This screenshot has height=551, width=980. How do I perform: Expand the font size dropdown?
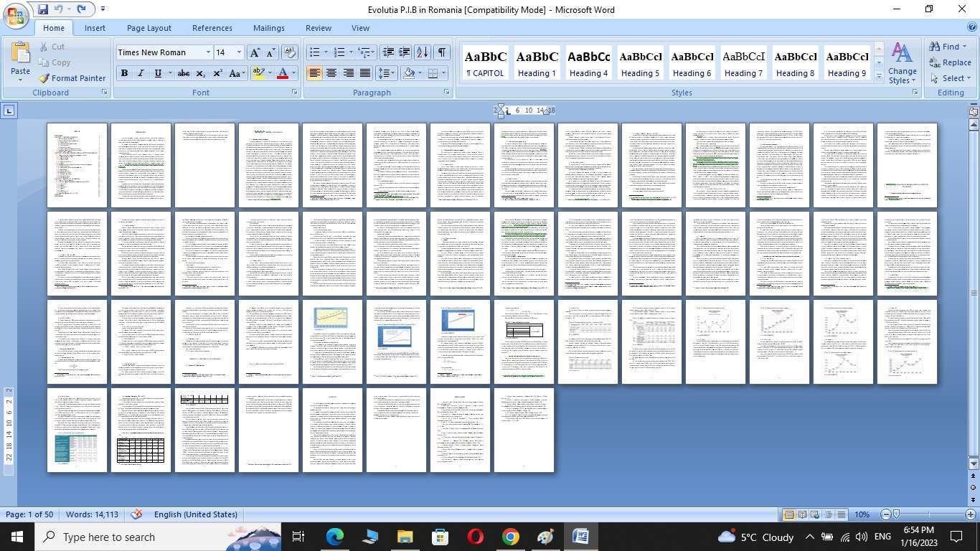(239, 52)
